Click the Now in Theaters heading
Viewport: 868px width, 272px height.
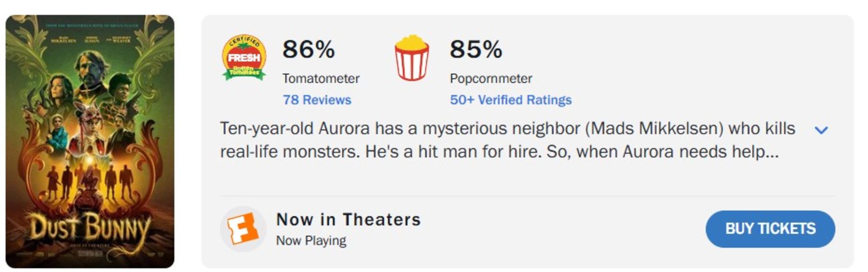point(349,220)
